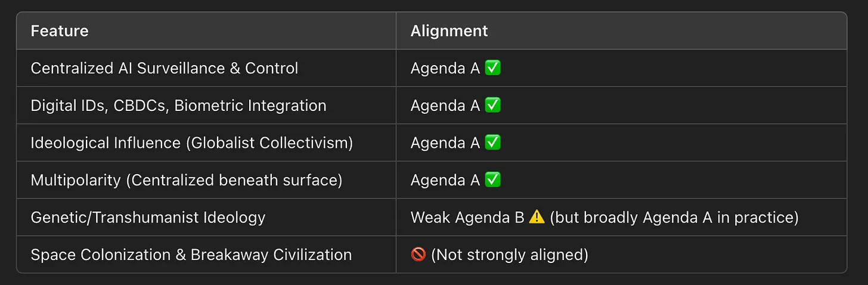Click the green checkmark beside Centralized AI Surveillance
Viewport: 868px width, 285px height.
click(x=492, y=68)
